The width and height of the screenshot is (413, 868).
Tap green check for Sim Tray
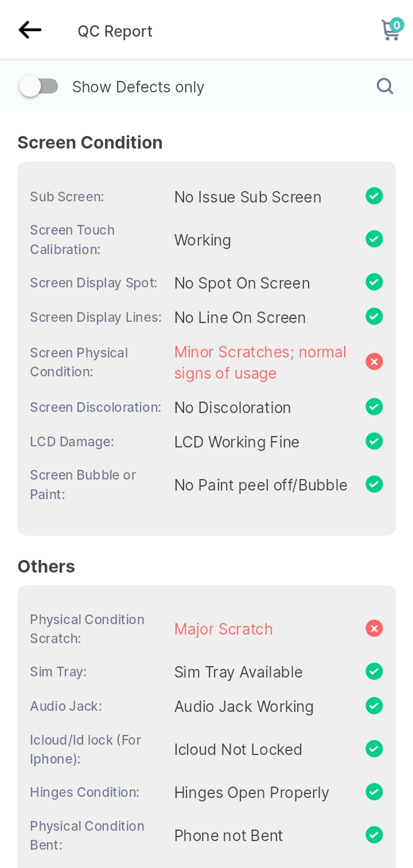pyautogui.click(x=374, y=671)
